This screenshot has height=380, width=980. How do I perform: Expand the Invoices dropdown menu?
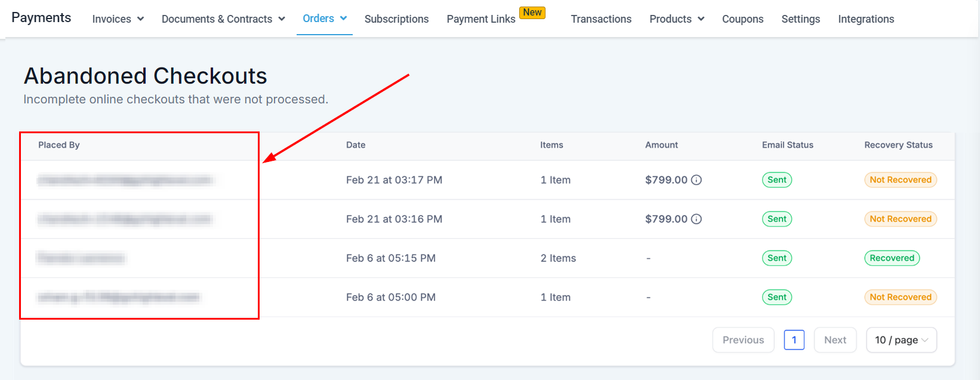(x=118, y=19)
